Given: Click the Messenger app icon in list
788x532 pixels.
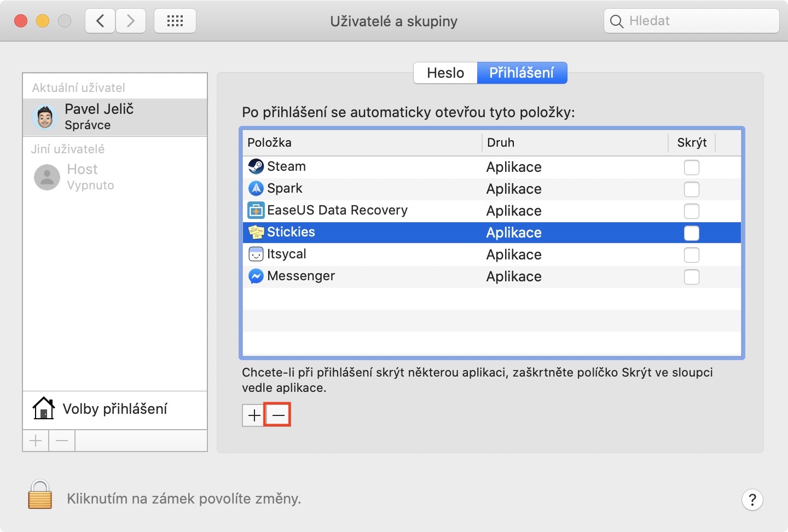Looking at the screenshot, I should click(256, 276).
